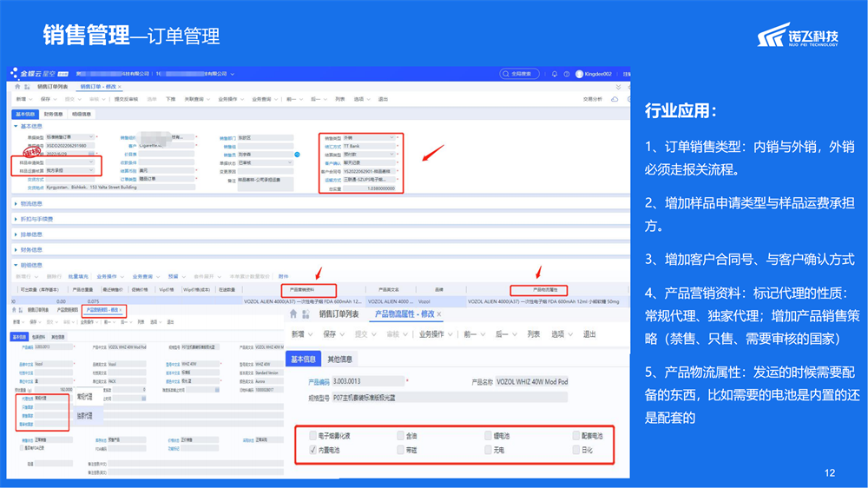The image size is (868, 488).
Task: Close the 销售订单 - 修改 tab
Action: (x=120, y=87)
